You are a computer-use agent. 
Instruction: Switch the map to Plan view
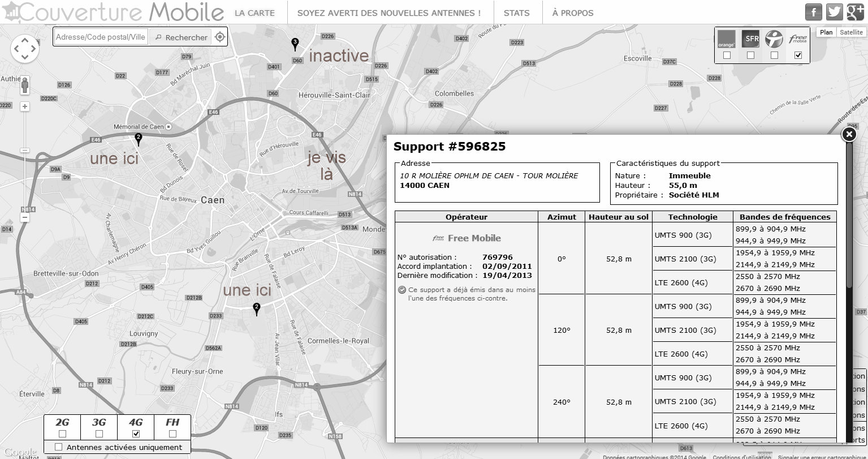pyautogui.click(x=826, y=32)
